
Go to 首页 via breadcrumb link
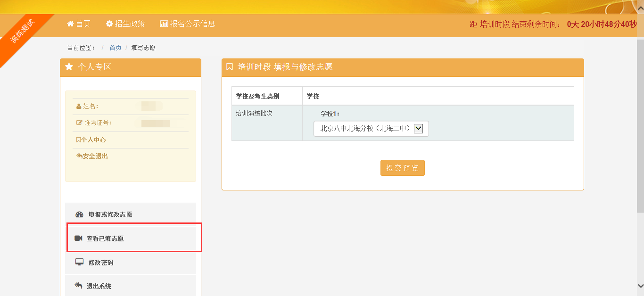116,48
